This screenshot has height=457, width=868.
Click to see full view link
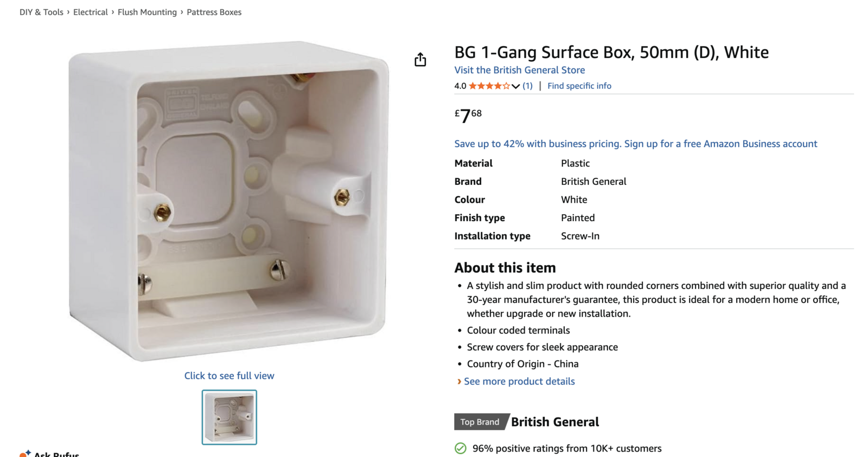click(229, 376)
